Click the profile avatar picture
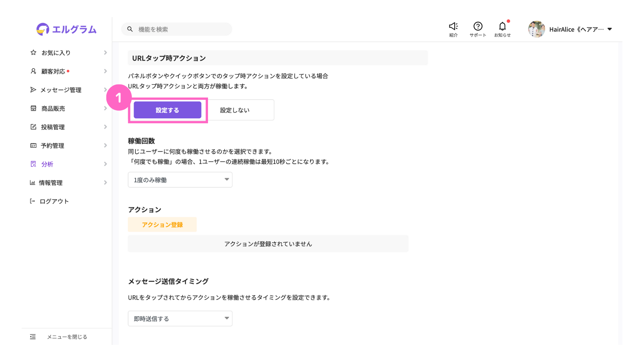This screenshot has height=362, width=644. click(536, 29)
